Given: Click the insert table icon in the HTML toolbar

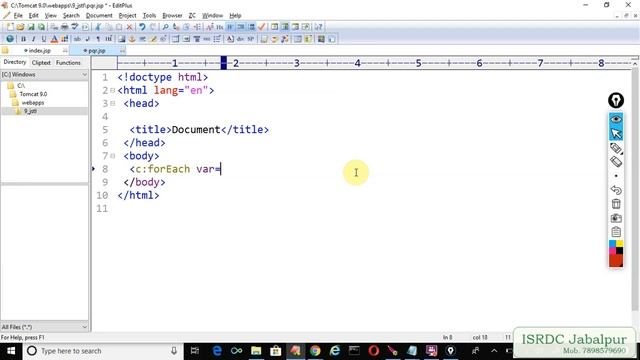Looking at the screenshot, I should 176,39.
